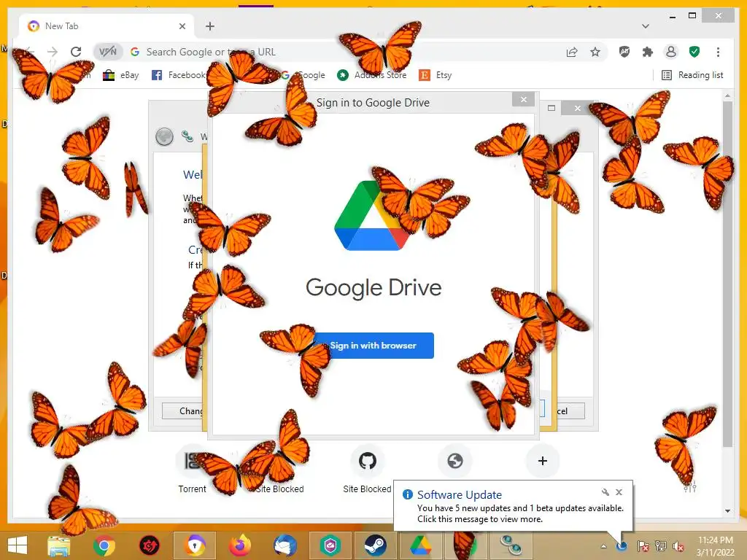
Task: Bookmark this tab with the star icon
Action: (595, 52)
